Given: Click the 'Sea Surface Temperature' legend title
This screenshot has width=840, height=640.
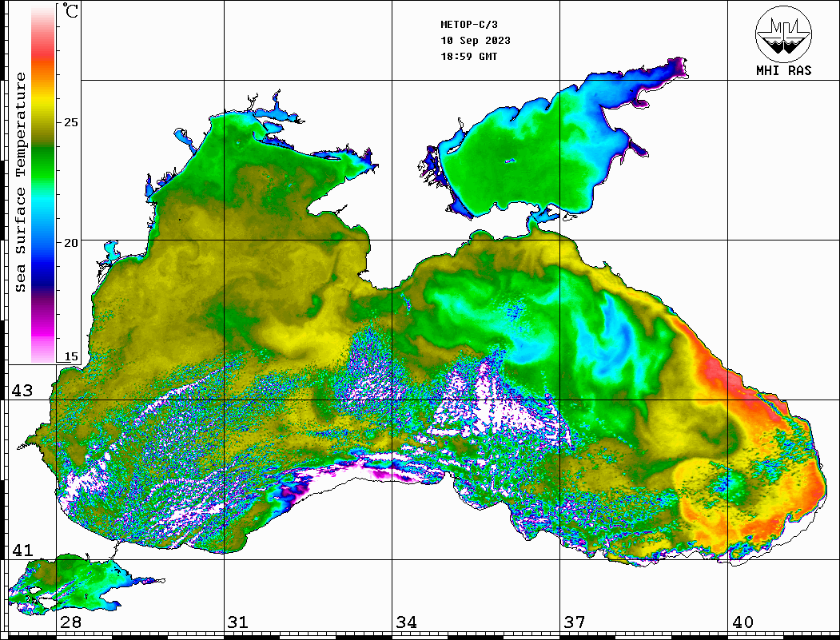Looking at the screenshot, I should (20, 182).
